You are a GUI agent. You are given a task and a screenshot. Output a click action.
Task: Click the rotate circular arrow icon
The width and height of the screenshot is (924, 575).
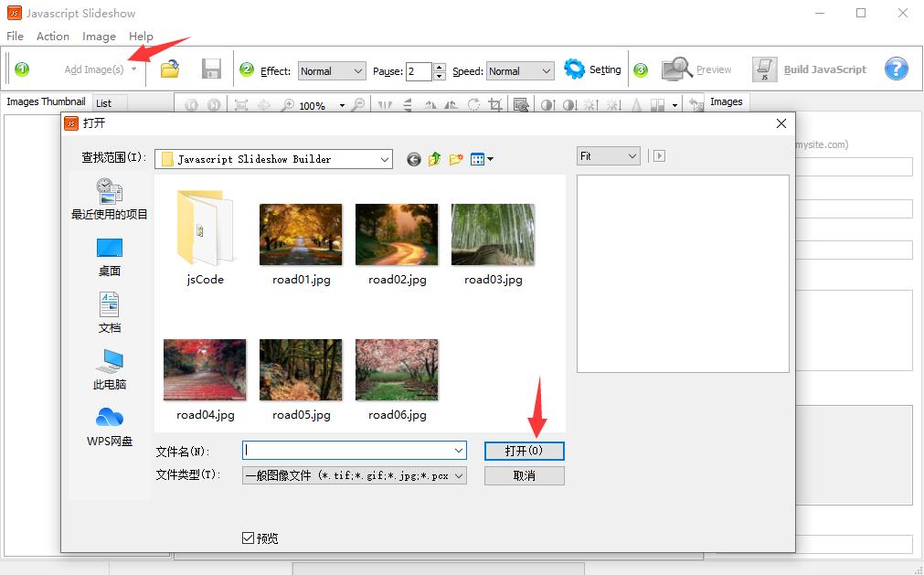473,105
